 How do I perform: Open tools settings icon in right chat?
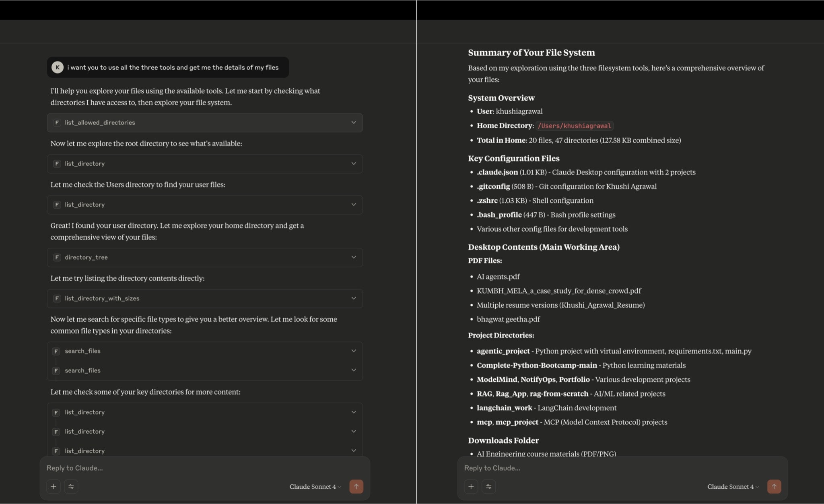click(489, 486)
